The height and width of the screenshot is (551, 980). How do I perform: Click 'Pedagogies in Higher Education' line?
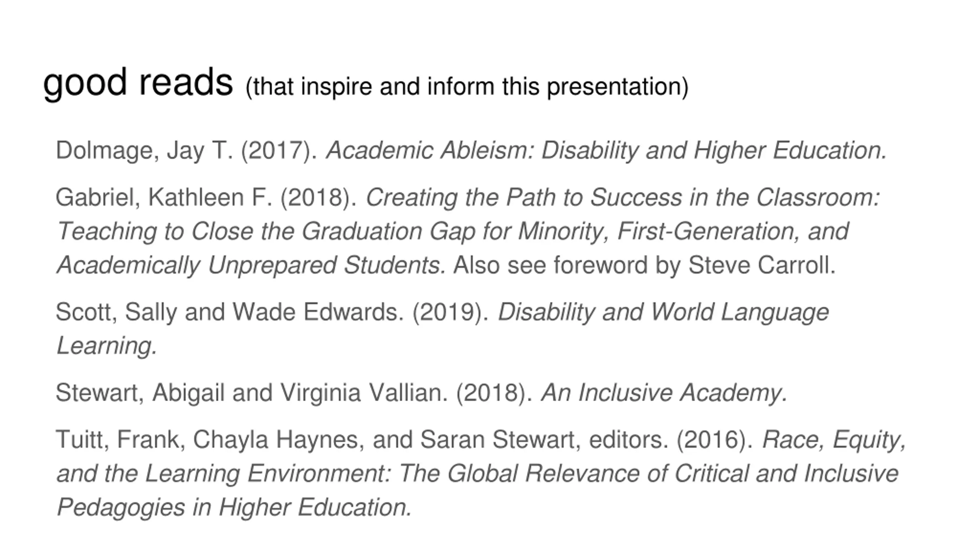click(234, 508)
